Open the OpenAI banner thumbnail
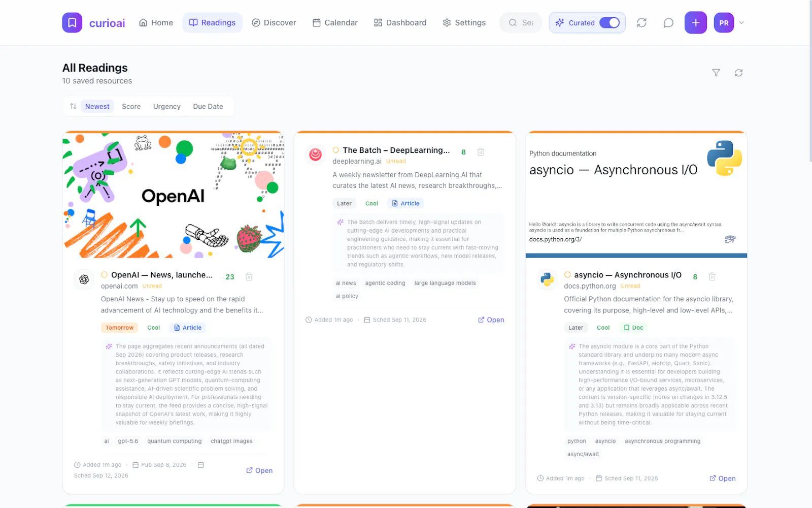812x508 pixels. click(173, 196)
